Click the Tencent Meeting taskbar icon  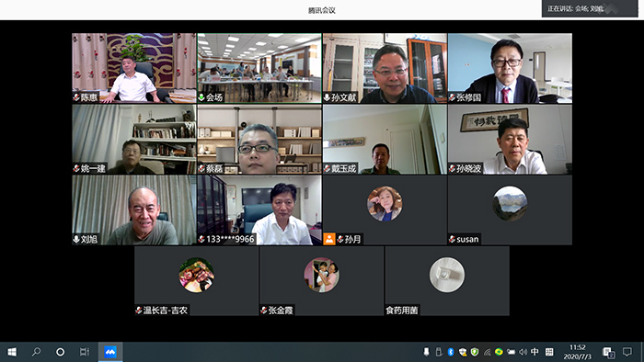click(x=110, y=352)
